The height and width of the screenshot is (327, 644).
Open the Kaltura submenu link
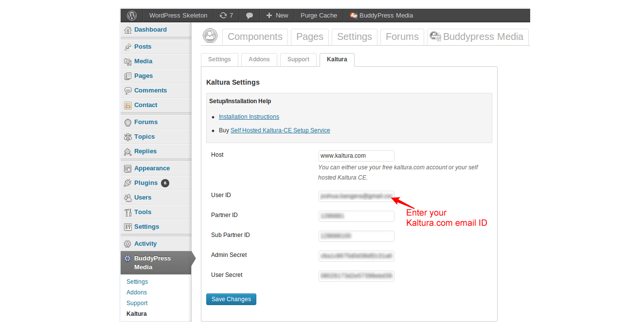coord(137,314)
